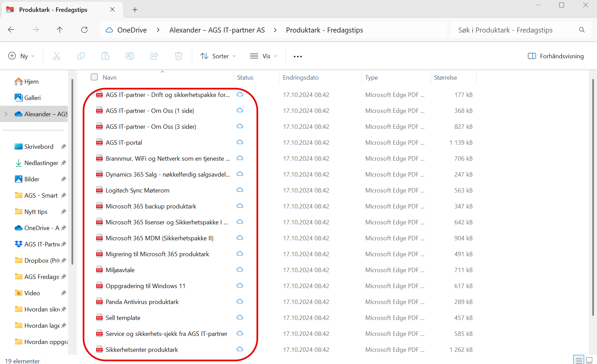This screenshot has height=364, width=597.
Task: Click the Copy icon in toolbar
Action: click(x=81, y=56)
